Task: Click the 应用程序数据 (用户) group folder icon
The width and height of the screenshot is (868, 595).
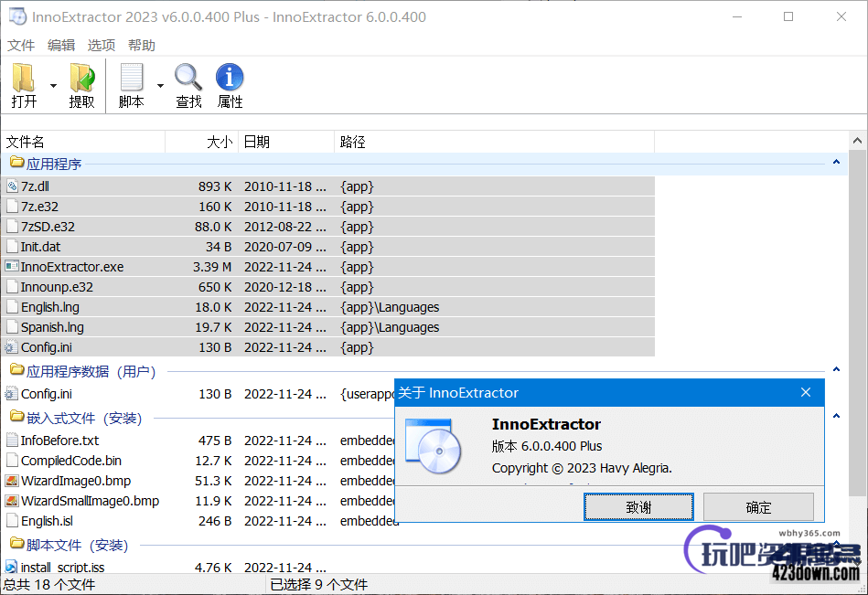Action: point(16,369)
